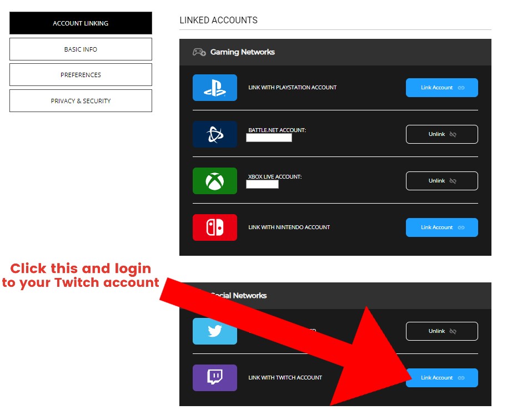507x420 pixels.
Task: Click the Link with Twitch Account label
Action: (285, 378)
